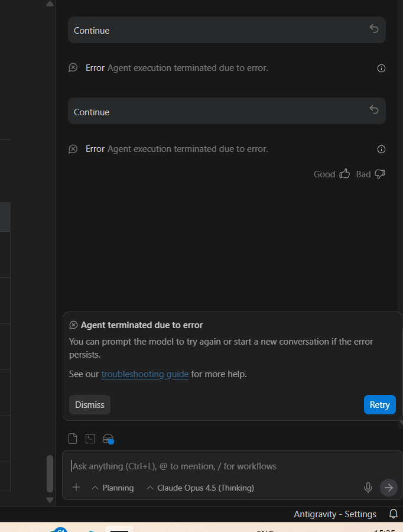Click the first error's chat-error icon
Screen dimensions: 403x532
click(73, 68)
